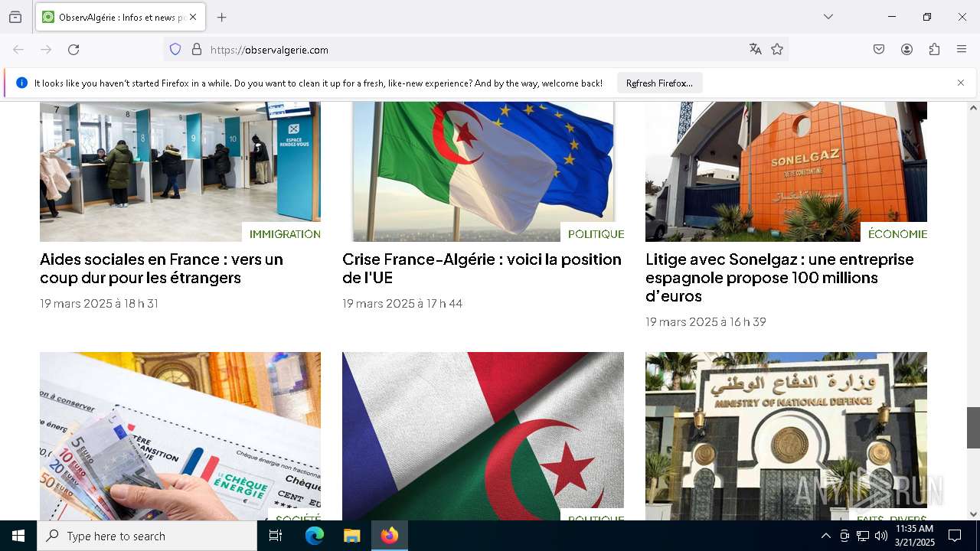Viewport: 980px width, 551px height.
Task: Read Litige avec Sonelgaz article
Action: pyautogui.click(x=779, y=278)
